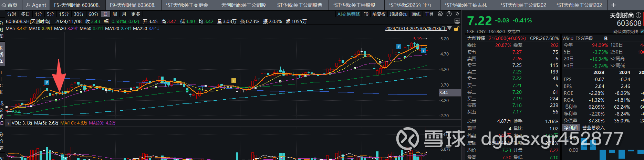644x160 pixels.
Task: Select 分时 intraday chart period
Action: (x=12, y=14)
